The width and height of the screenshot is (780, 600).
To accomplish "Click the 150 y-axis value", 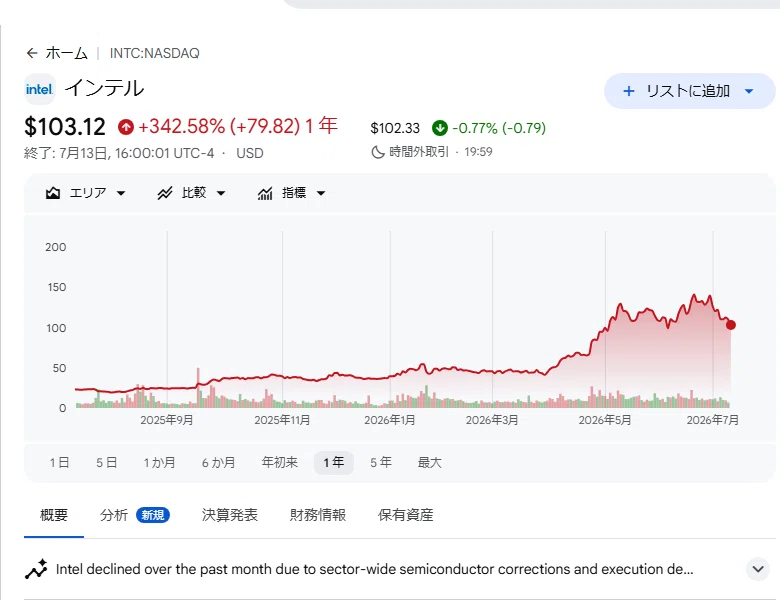I will (57, 288).
